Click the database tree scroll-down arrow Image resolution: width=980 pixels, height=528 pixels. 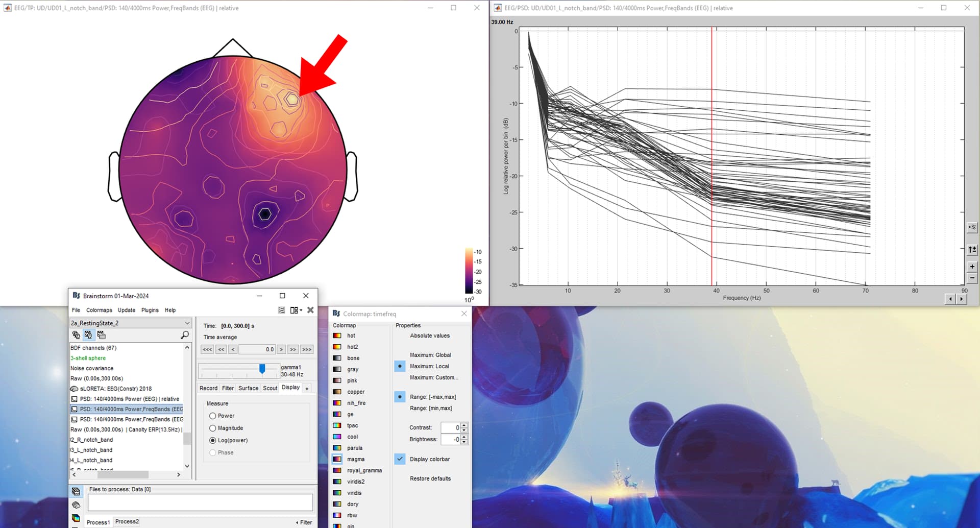[187, 466]
